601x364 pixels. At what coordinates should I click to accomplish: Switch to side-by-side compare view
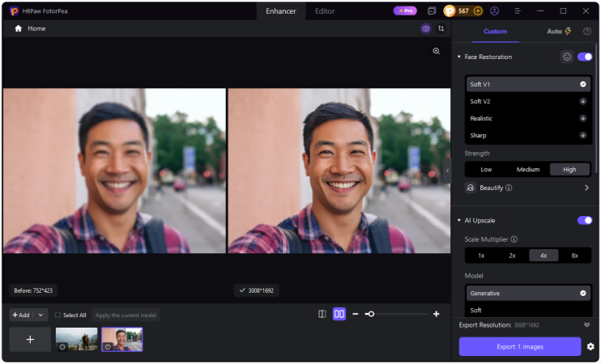pyautogui.click(x=339, y=314)
